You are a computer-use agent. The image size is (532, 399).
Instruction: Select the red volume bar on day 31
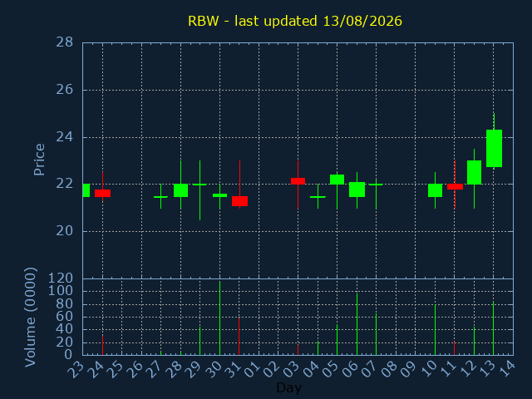239,336
